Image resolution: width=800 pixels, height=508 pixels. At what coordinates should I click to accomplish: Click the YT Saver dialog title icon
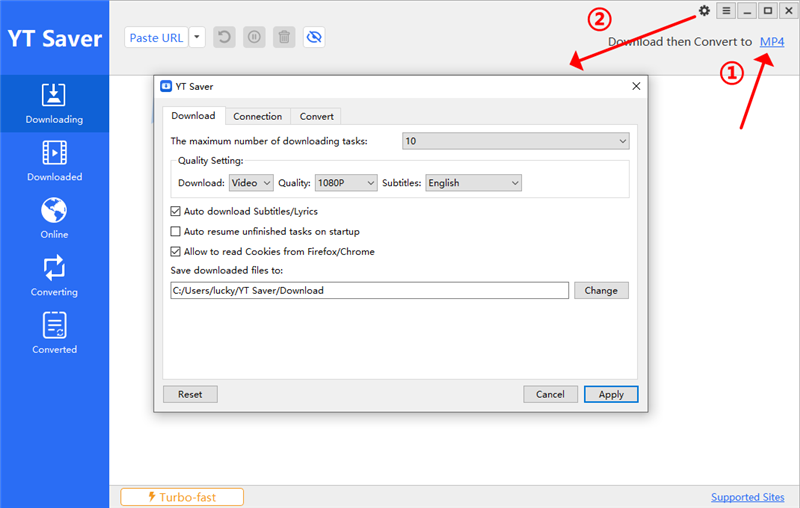166,86
